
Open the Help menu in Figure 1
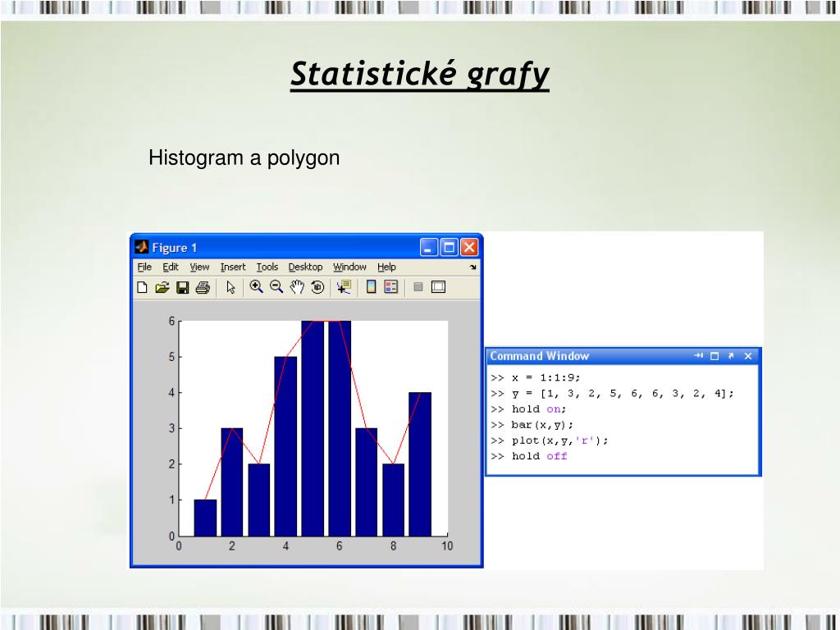point(386,267)
